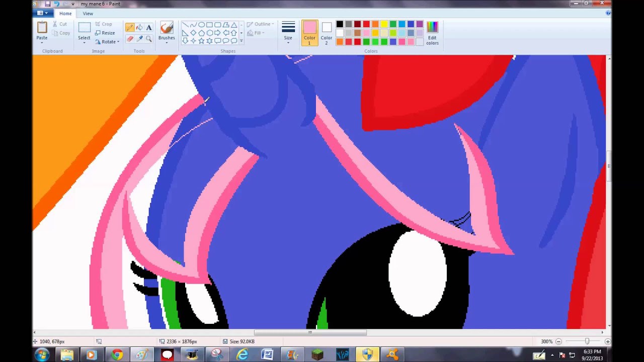
Task: Choose the Right arrow shape
Action: pyautogui.click(x=217, y=33)
